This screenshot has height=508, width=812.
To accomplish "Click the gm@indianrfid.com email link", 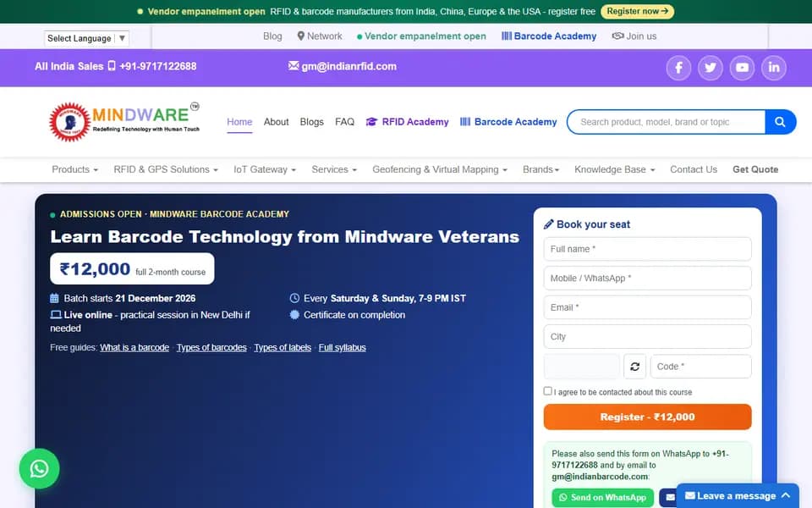I will (x=349, y=66).
